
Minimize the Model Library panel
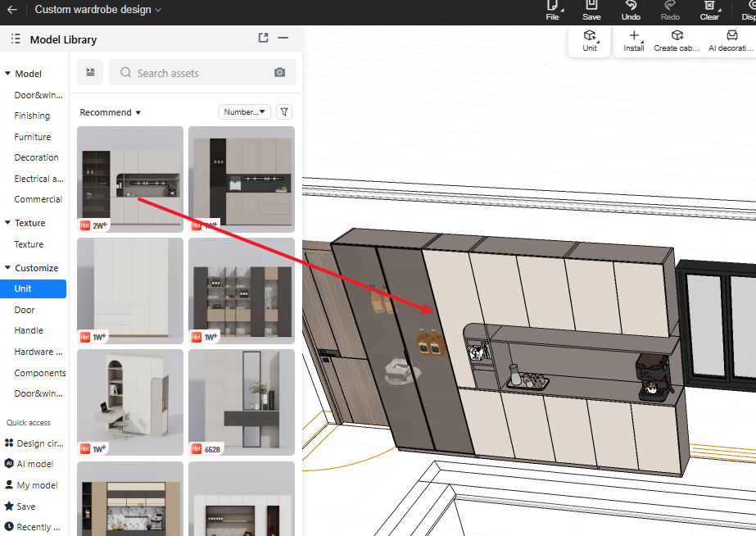point(283,38)
